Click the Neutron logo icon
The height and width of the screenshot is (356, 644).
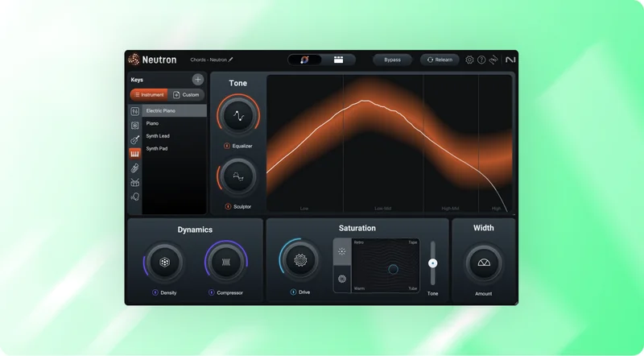tap(134, 60)
